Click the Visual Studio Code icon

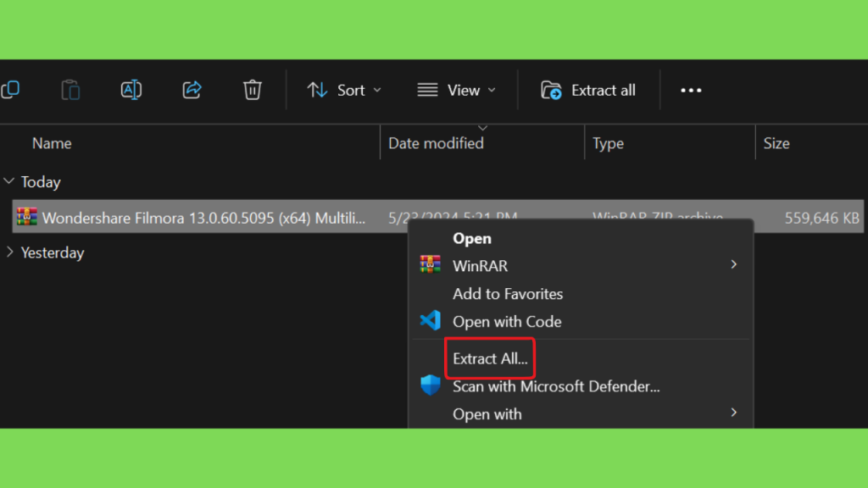coord(430,320)
